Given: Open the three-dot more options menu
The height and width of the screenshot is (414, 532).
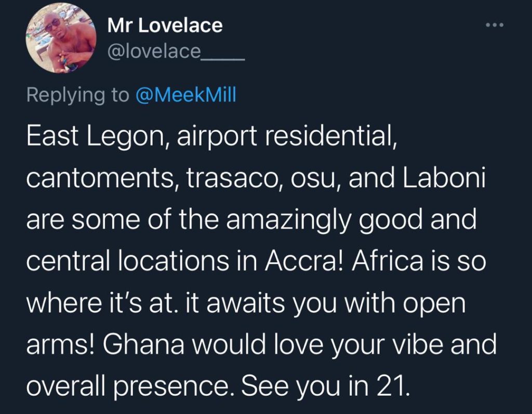Looking at the screenshot, I should tap(495, 25).
